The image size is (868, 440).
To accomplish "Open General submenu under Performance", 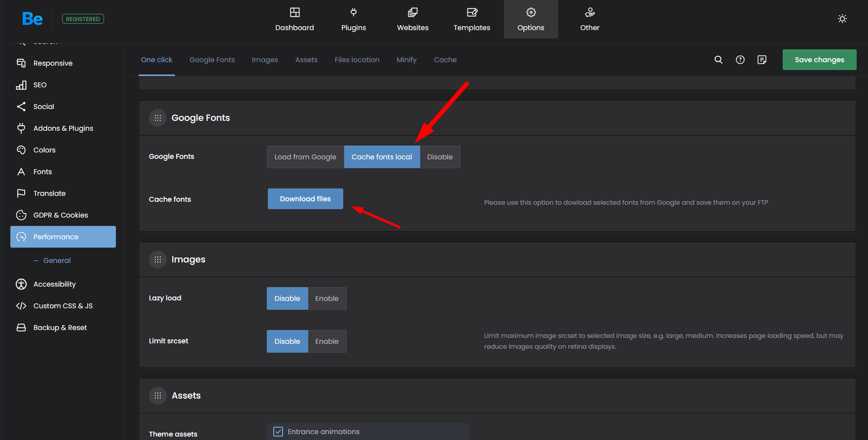I will (x=57, y=260).
